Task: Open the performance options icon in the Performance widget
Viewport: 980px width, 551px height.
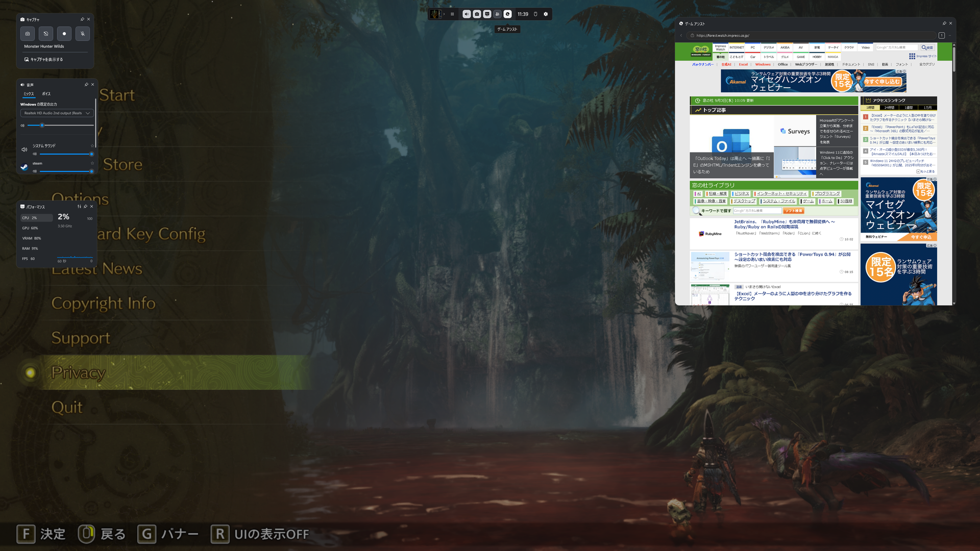Action: coord(79,207)
